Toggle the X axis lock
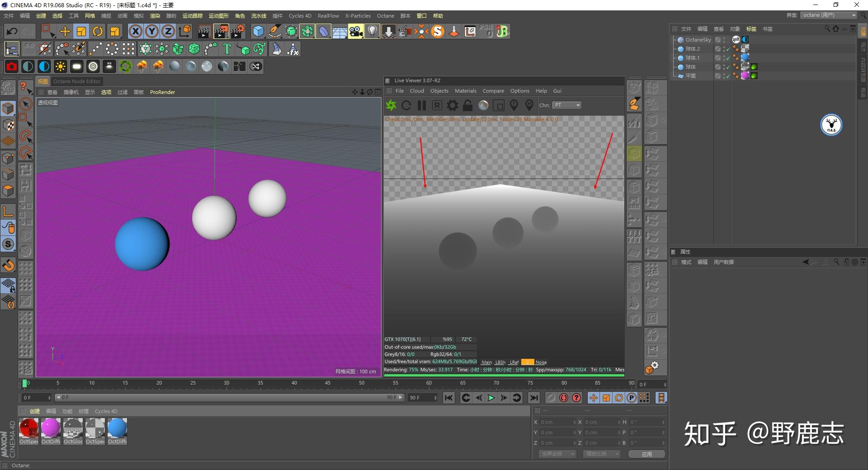Image resolution: width=868 pixels, height=470 pixels. click(x=135, y=31)
